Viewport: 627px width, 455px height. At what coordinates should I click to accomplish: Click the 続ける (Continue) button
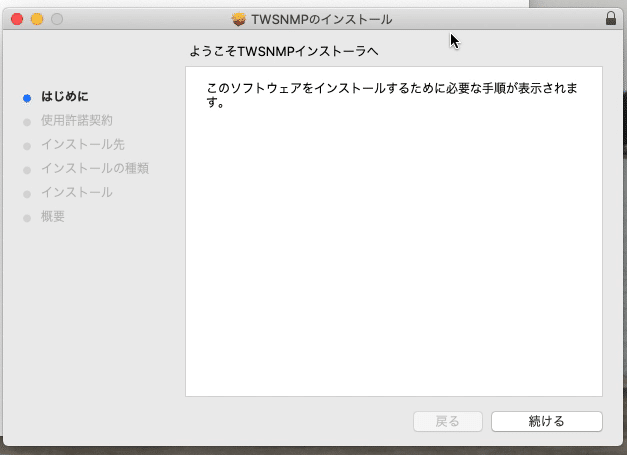[547, 421]
